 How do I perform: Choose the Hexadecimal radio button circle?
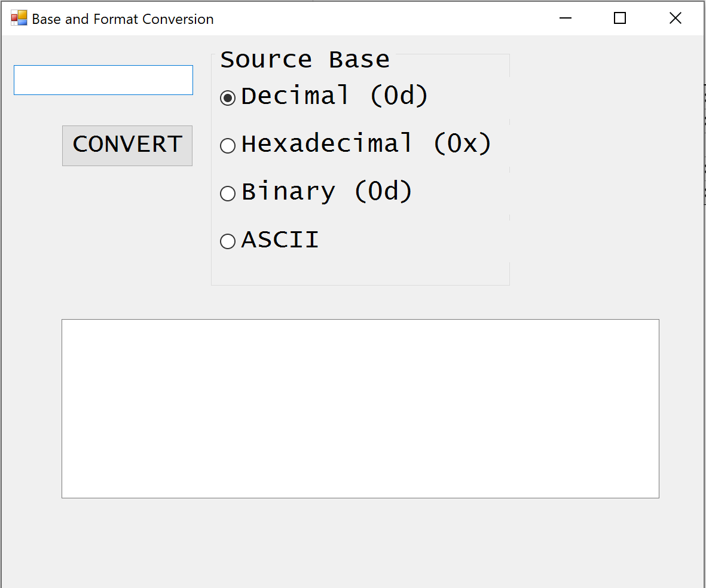[x=228, y=145]
